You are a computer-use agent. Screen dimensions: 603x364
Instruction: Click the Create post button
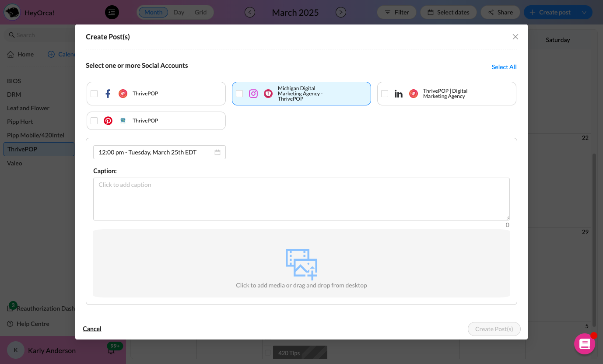coord(550,12)
